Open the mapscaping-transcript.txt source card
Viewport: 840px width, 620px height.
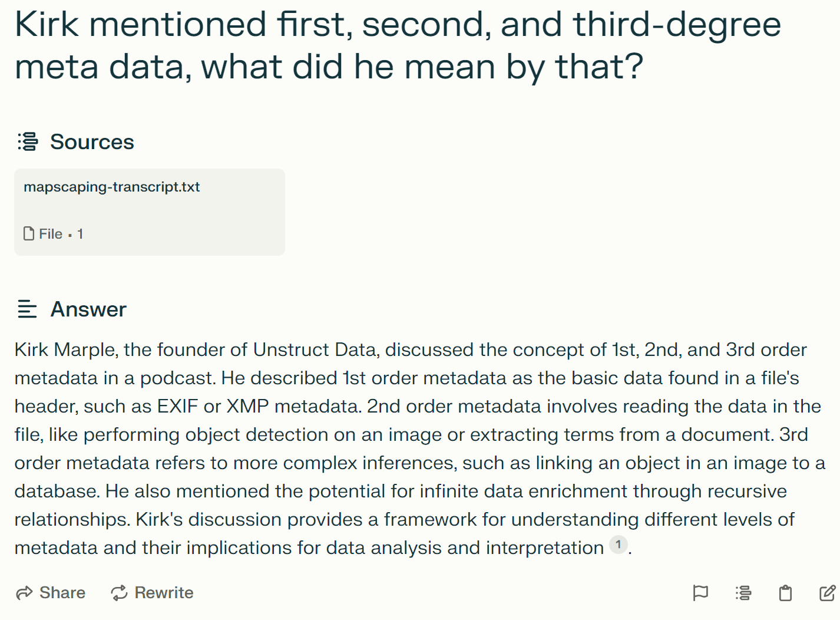click(149, 212)
